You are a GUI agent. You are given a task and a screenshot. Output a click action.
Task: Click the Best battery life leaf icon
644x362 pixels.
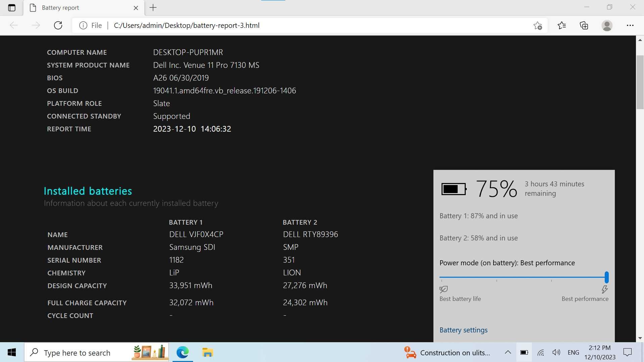(x=444, y=289)
